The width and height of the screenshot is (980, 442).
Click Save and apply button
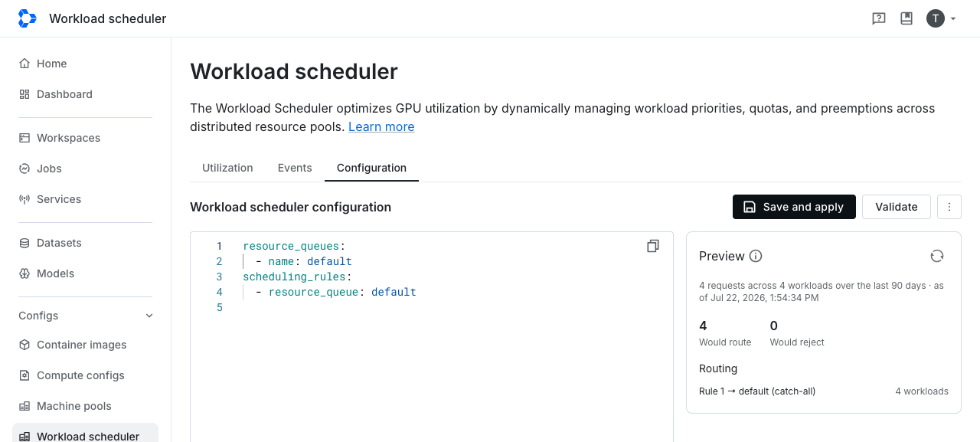pos(794,207)
